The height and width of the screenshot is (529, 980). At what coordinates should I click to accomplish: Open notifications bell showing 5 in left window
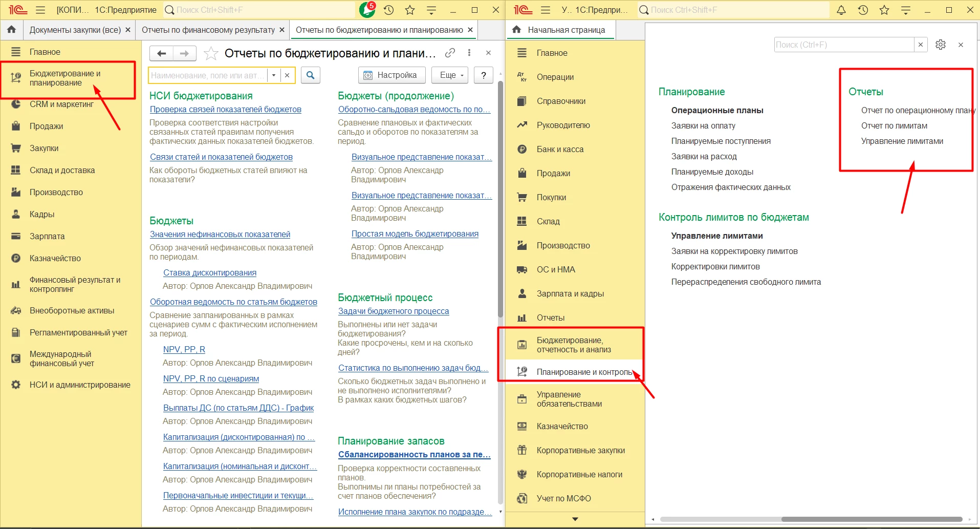coord(367,9)
